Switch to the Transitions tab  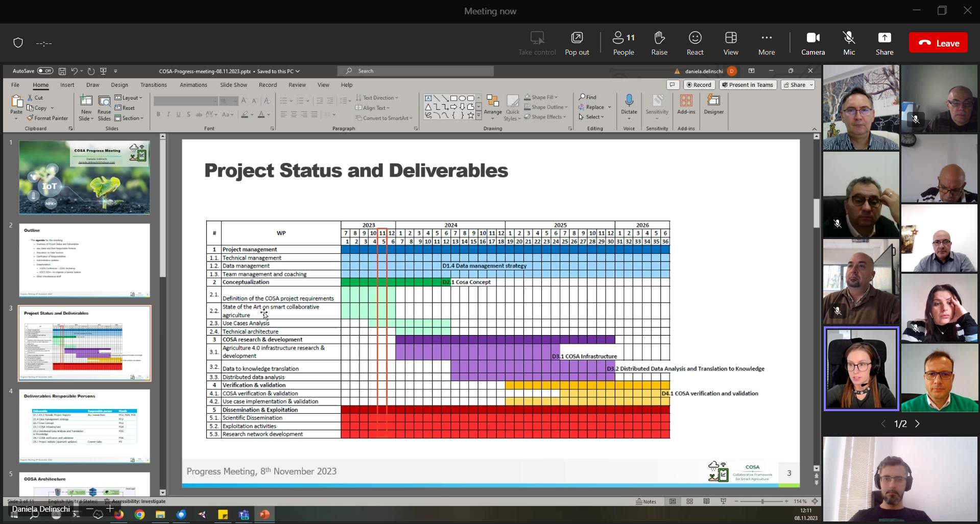point(153,85)
